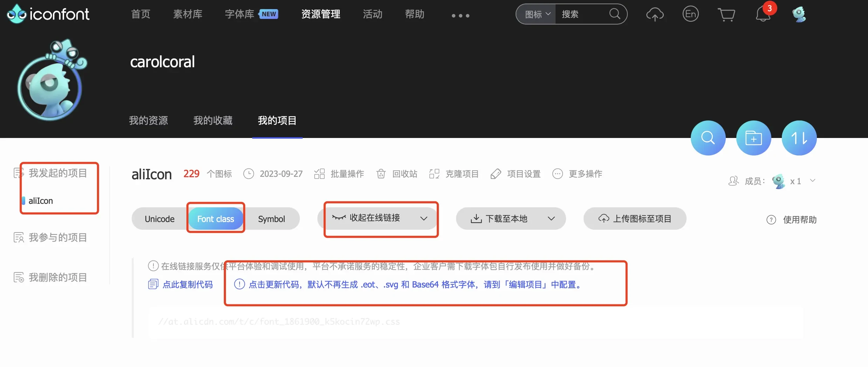
Task: Select the 我的项目 tab
Action: [277, 120]
